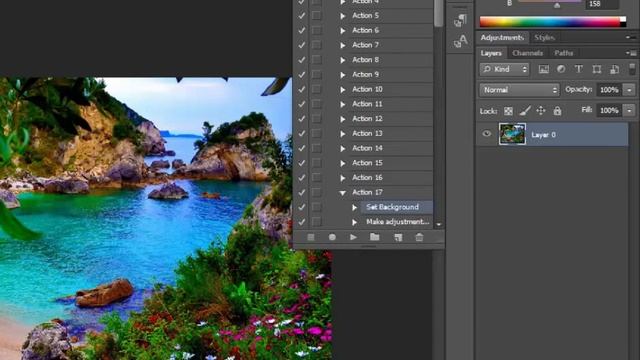Filter layers by smart objects icon
The height and width of the screenshot is (360, 640).
[615, 69]
